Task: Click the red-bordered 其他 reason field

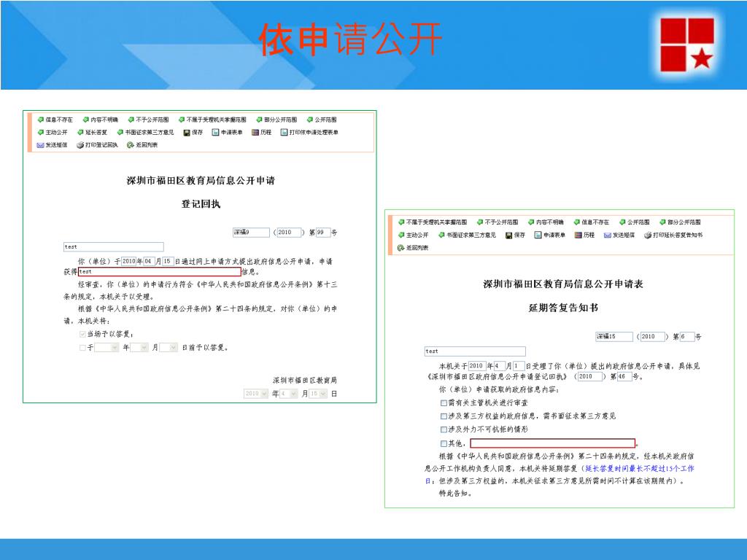Action: (x=553, y=443)
